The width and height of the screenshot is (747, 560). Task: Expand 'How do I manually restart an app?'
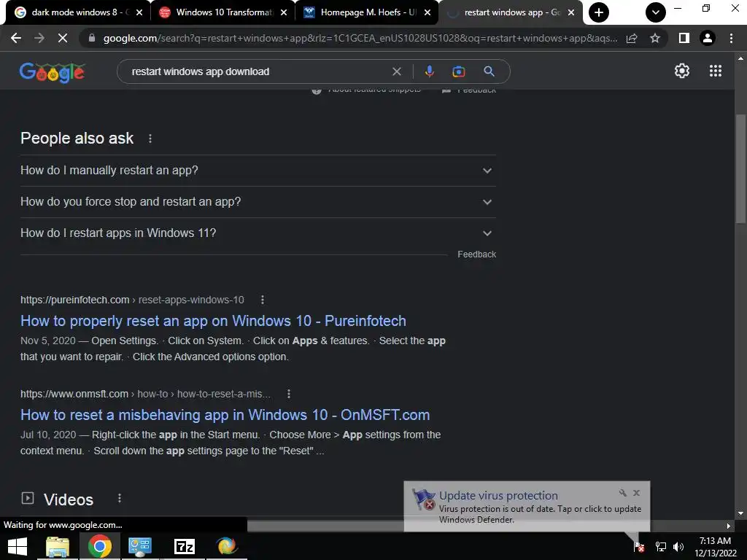pyautogui.click(x=258, y=171)
